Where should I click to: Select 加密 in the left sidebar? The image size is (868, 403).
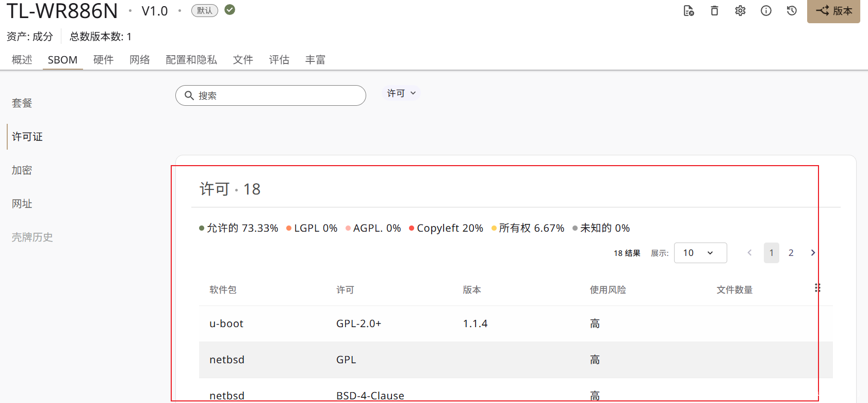[x=22, y=170]
